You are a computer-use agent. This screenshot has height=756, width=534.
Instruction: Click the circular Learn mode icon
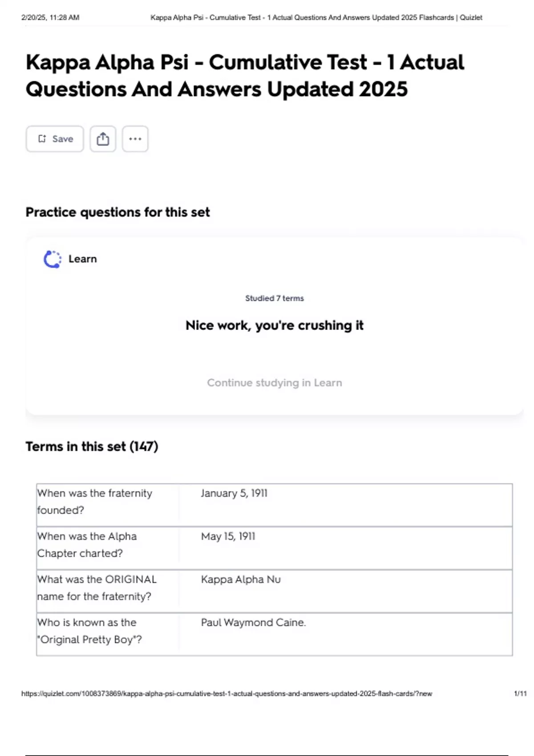[52, 259]
